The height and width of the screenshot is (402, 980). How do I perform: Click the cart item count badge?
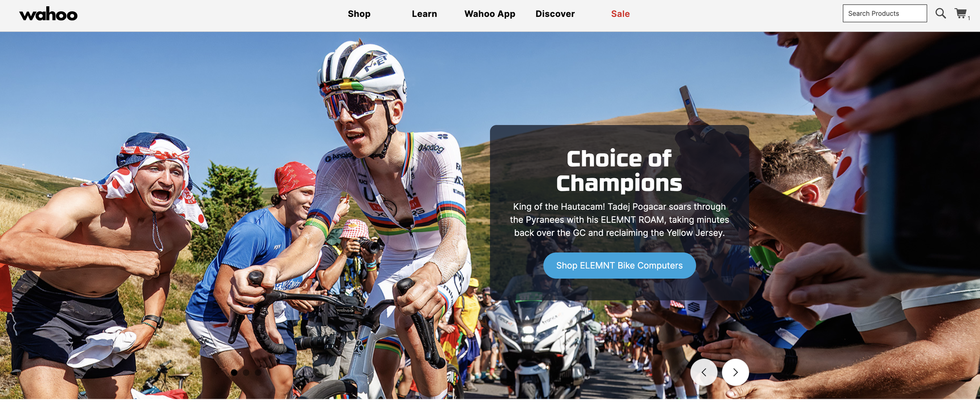(969, 18)
